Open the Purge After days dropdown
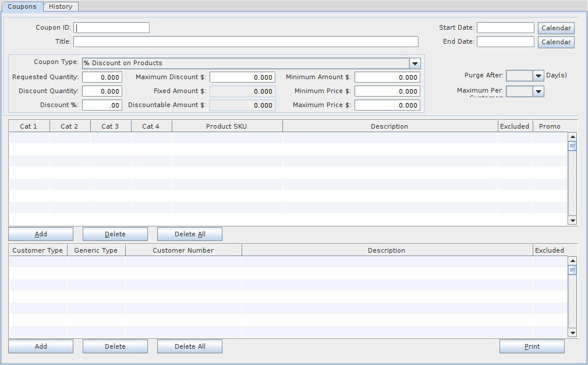Screen dimensions: 588x365 (538, 76)
